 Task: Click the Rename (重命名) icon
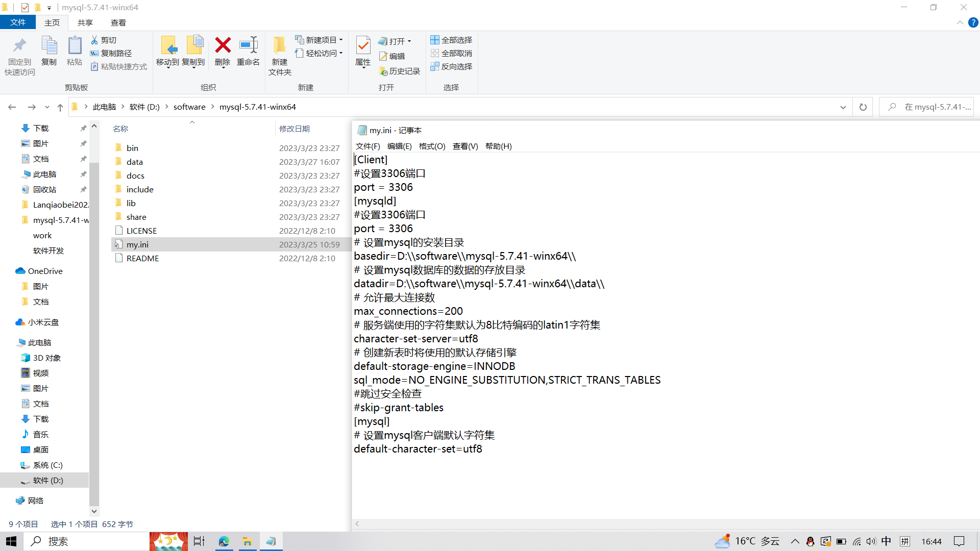249,45
